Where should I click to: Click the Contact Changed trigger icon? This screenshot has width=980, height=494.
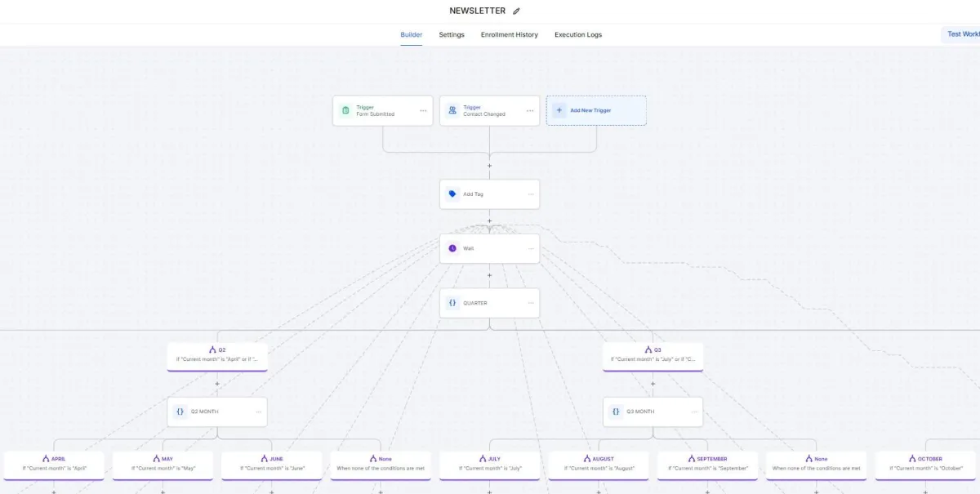452,110
